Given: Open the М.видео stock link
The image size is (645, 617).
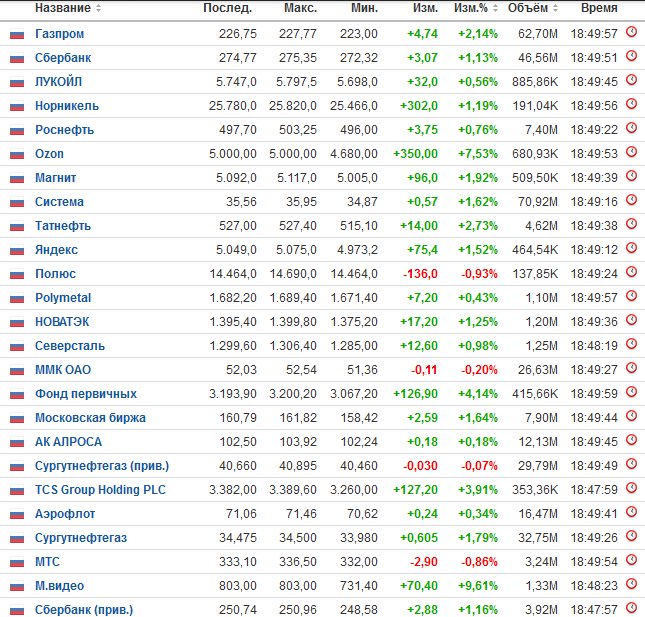Looking at the screenshot, I should [x=59, y=585].
